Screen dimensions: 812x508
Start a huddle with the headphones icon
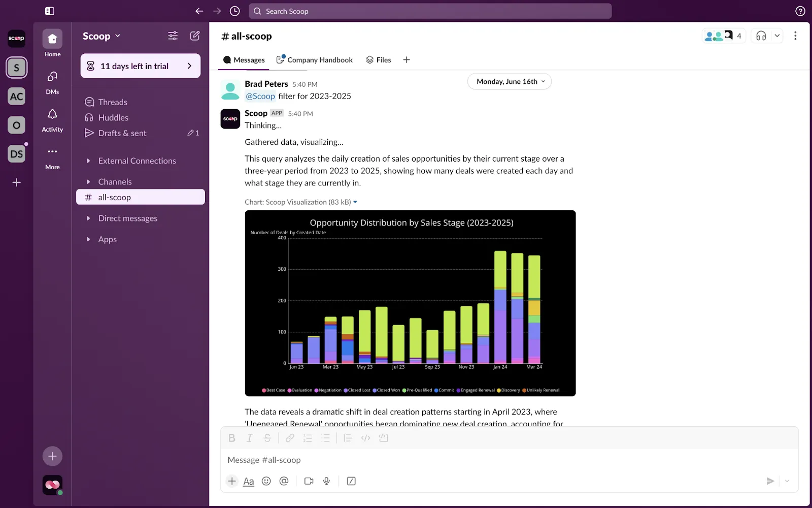(761, 36)
